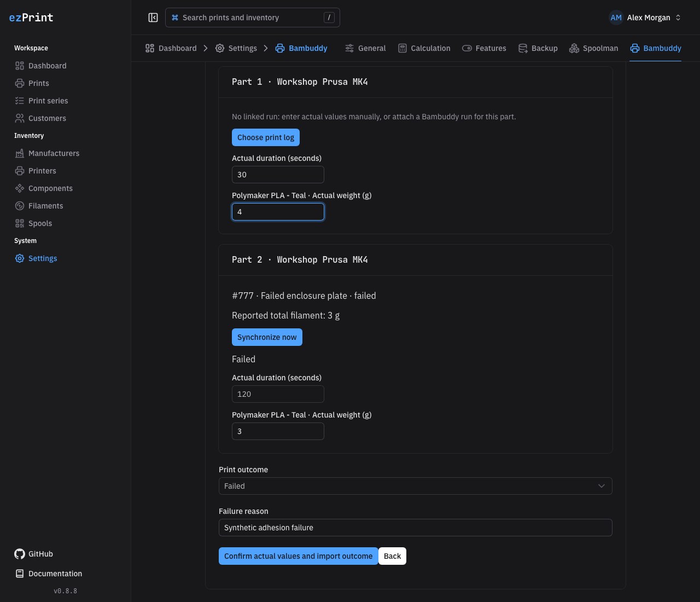Click the search prints and inventory box
This screenshot has width=700, height=602.
pyautogui.click(x=253, y=18)
